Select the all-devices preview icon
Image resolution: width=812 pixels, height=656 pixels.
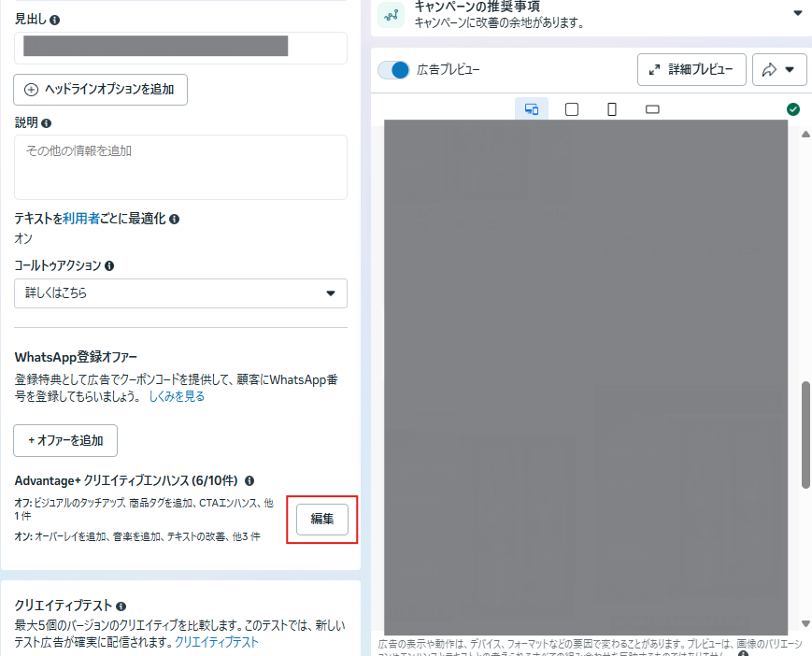[532, 109]
